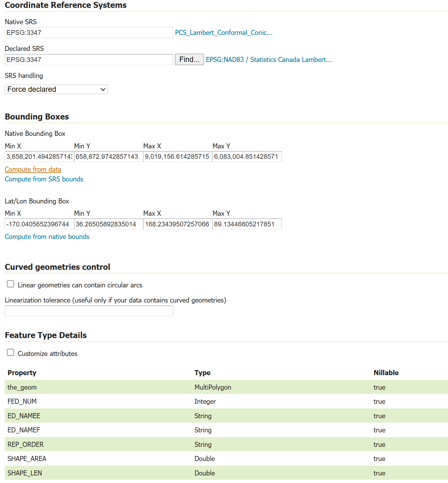Viewport: 448px width, 483px height.
Task: Open the PCS_Lambert_Conformal_Conic link
Action: point(223,33)
